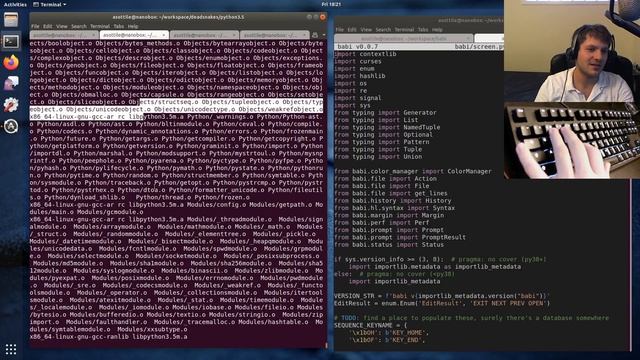The image size is (640, 360).
Task: Click the 'EditResult = enum.Enum' line
Action: [x=442, y=303]
